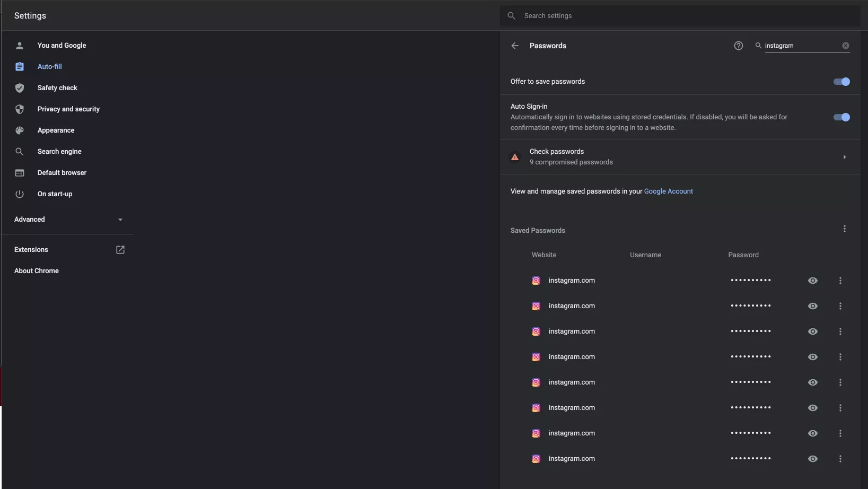
Task: Open more actions for first instagram.com entry
Action: (x=840, y=281)
